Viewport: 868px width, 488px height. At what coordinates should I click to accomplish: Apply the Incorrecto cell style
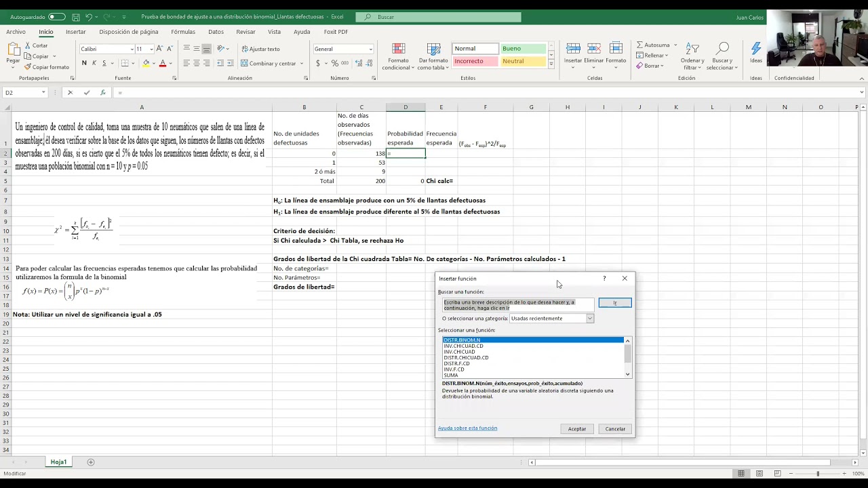[x=475, y=61]
